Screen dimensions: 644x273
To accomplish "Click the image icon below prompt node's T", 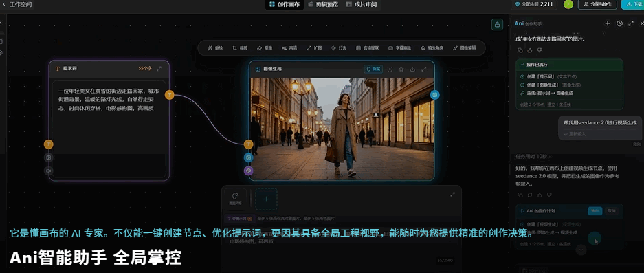I will pyautogui.click(x=49, y=157).
